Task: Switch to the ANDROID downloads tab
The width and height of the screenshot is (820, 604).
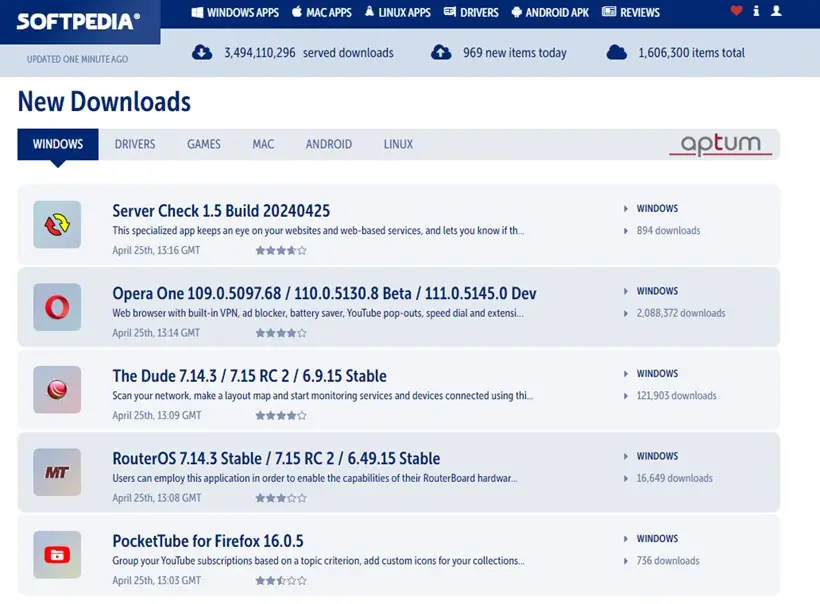Action: pyautogui.click(x=329, y=144)
